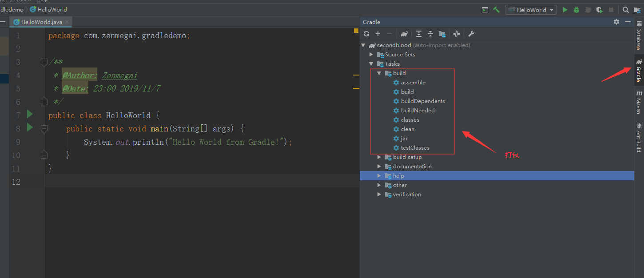Screen dimensions: 644x278
Task: Run HelloWorld with green play button
Action: (565, 10)
